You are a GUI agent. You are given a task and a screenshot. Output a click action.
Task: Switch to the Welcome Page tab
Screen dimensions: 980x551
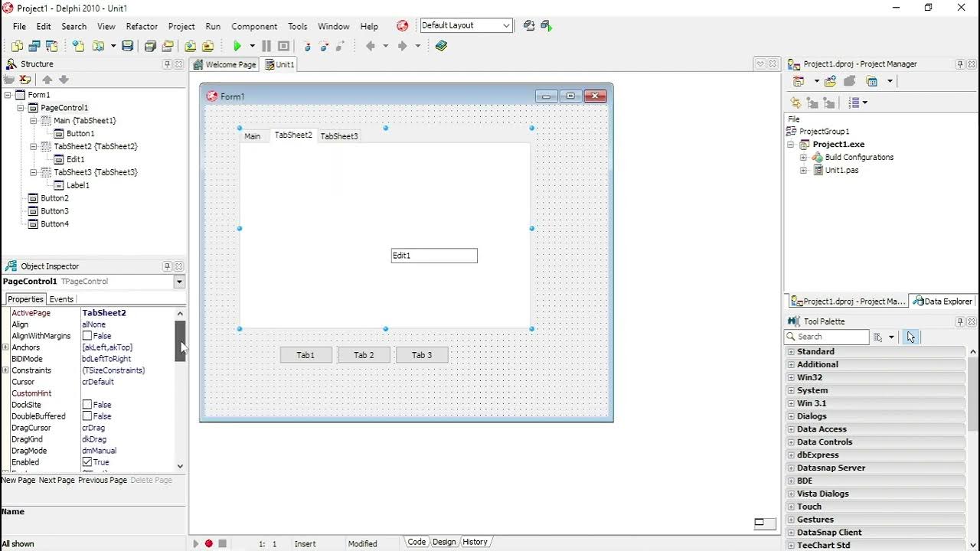(x=225, y=65)
